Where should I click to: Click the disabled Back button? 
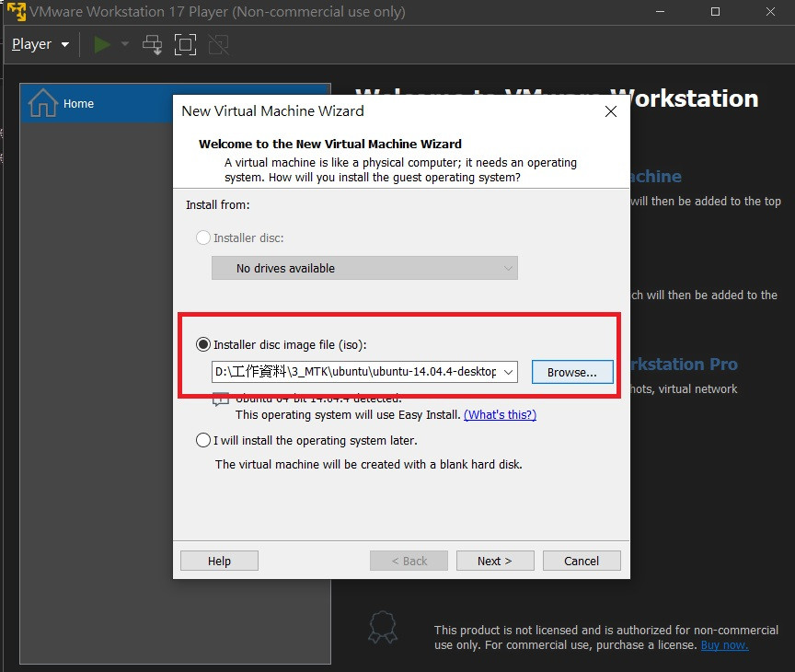409,561
